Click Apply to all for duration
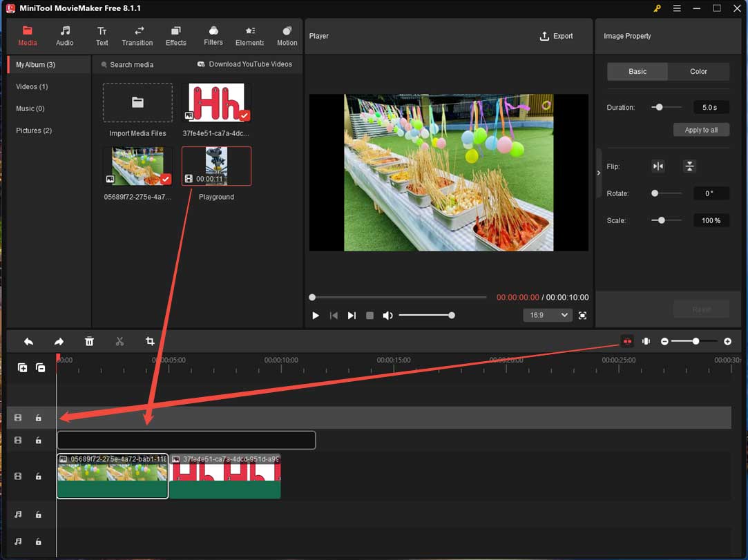 tap(701, 129)
